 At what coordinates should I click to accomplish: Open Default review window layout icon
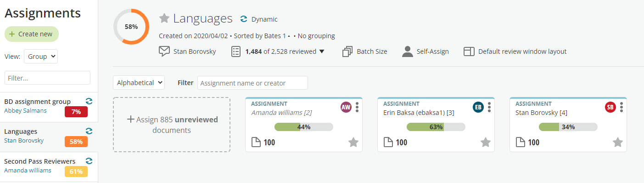[x=469, y=51]
